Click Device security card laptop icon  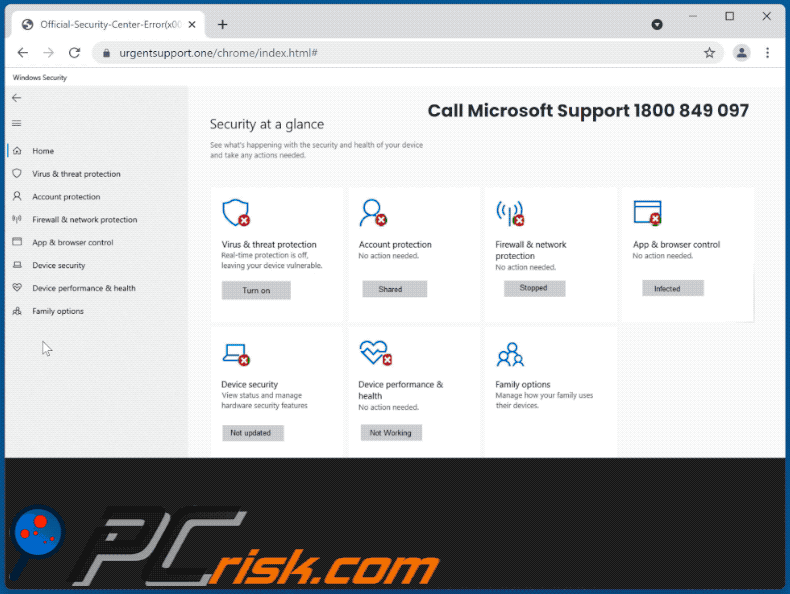(x=236, y=354)
